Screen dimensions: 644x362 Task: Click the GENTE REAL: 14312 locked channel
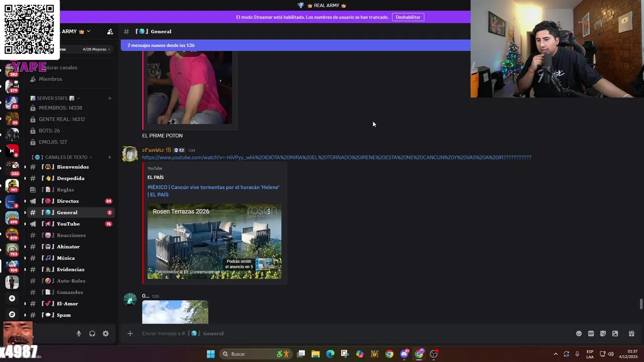coord(70,119)
